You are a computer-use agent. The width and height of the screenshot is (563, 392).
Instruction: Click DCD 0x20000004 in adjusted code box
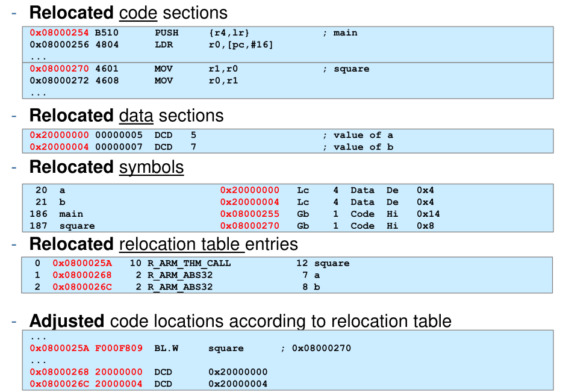pos(211,384)
